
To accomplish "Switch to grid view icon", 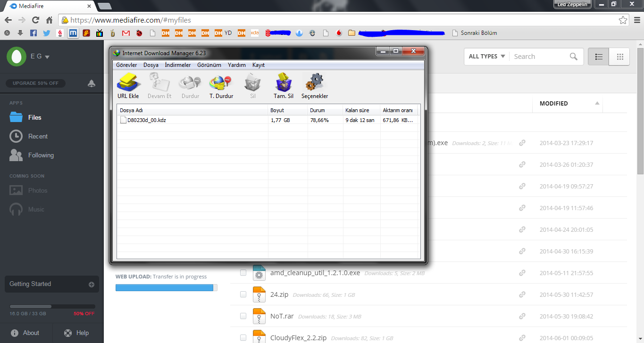I will click(619, 57).
